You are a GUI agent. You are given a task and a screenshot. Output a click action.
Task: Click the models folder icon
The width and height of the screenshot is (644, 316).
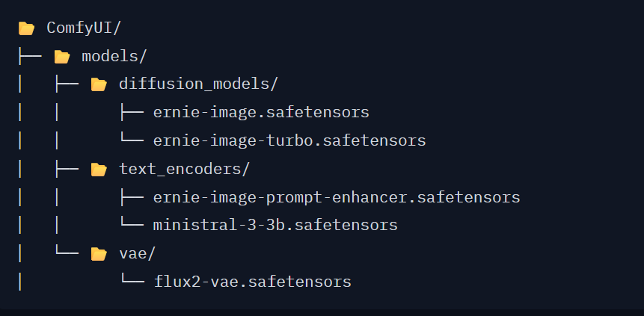(x=62, y=57)
